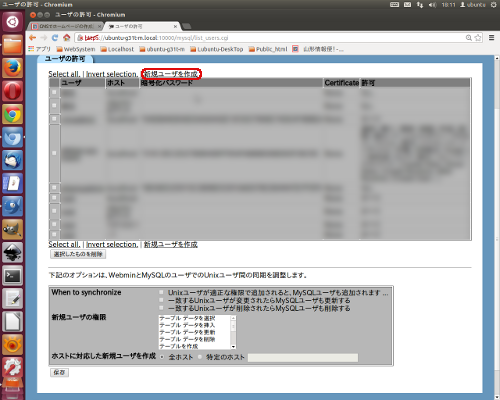Open GIMP from the dock
The image size is (500, 400).
[12, 229]
